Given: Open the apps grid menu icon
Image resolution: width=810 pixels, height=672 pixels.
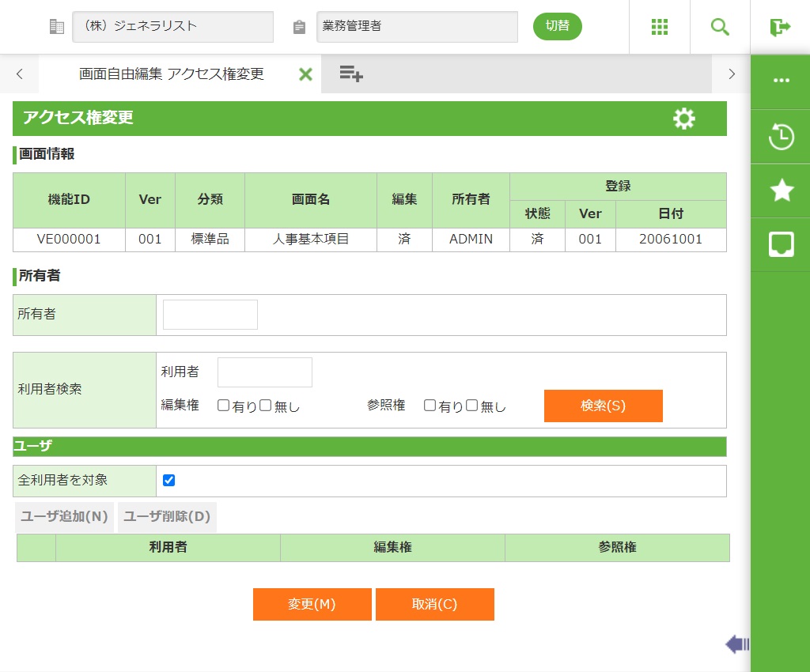Looking at the screenshot, I should coord(660,27).
